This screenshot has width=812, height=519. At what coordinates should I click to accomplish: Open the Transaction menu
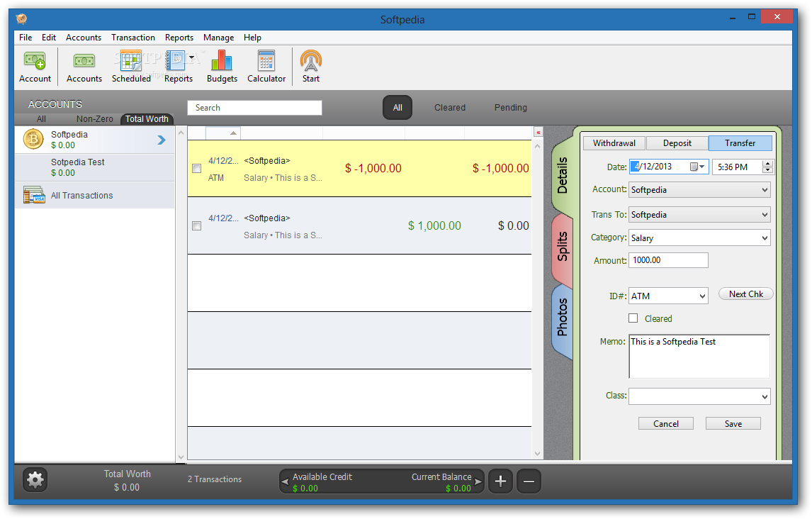(133, 38)
